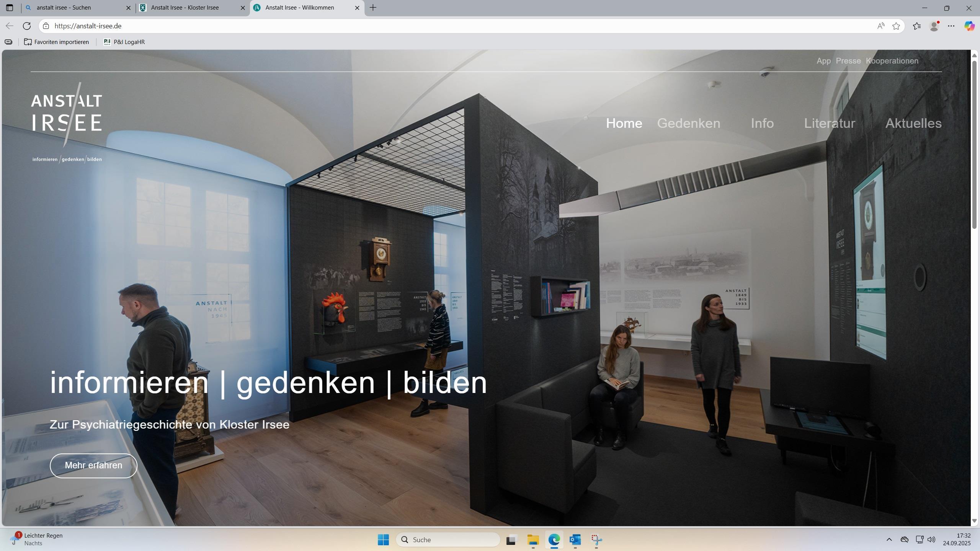
Task: Click the Windows taskbar search field
Action: point(448,540)
